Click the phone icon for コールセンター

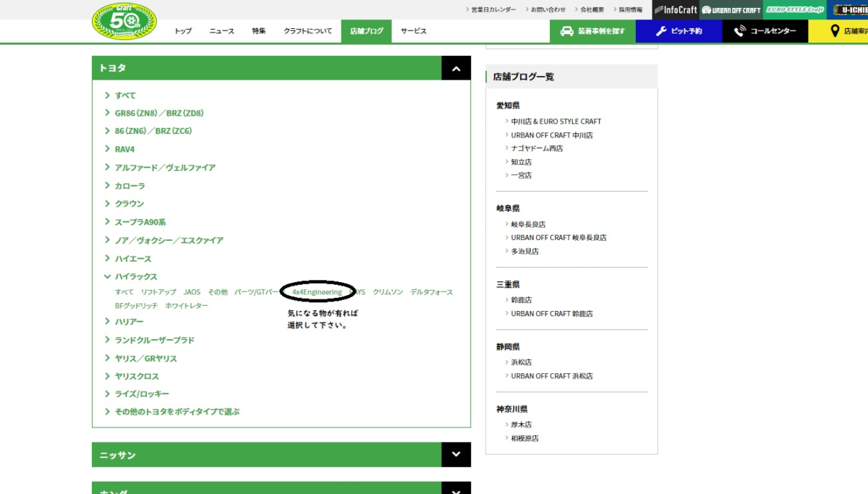click(739, 31)
